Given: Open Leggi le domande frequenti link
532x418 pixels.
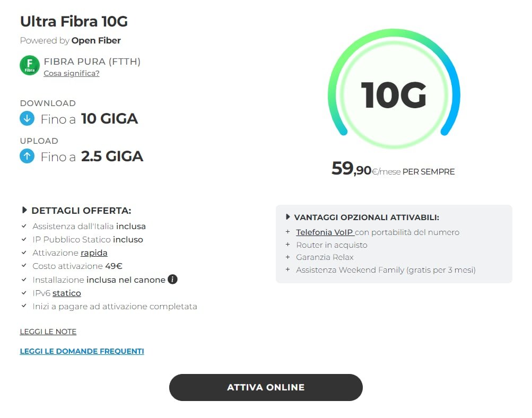Looking at the screenshot, I should (82, 351).
